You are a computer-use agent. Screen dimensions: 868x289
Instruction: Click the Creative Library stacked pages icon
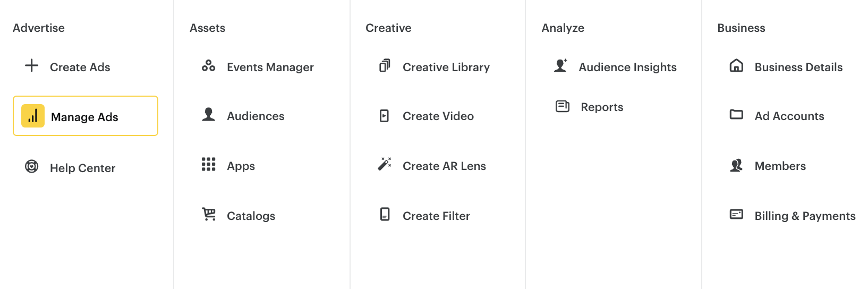(x=385, y=66)
